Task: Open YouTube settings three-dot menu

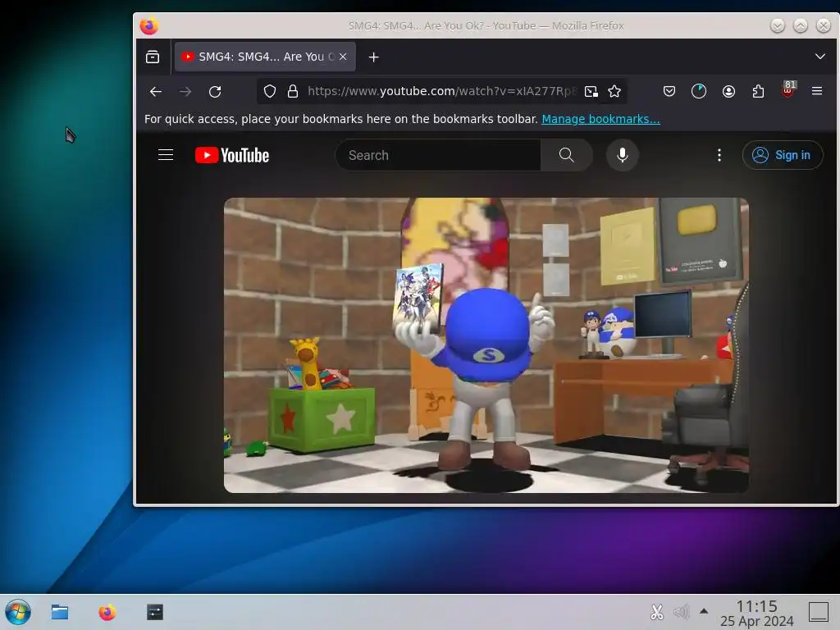Action: click(x=719, y=155)
